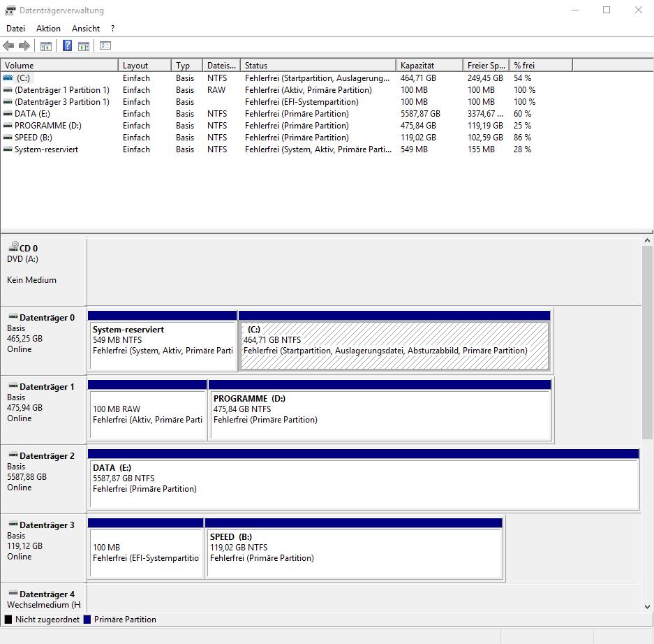The width and height of the screenshot is (654, 644).
Task: Click the 'RAW' file system cell
Action: (x=216, y=89)
